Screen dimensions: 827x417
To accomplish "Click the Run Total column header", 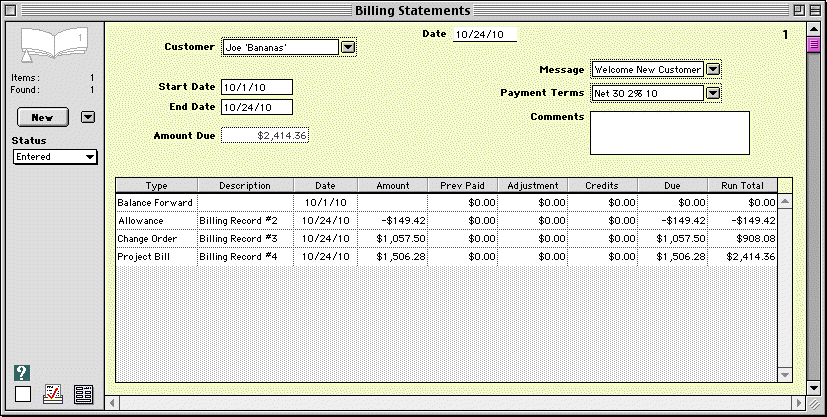I will pos(742,185).
